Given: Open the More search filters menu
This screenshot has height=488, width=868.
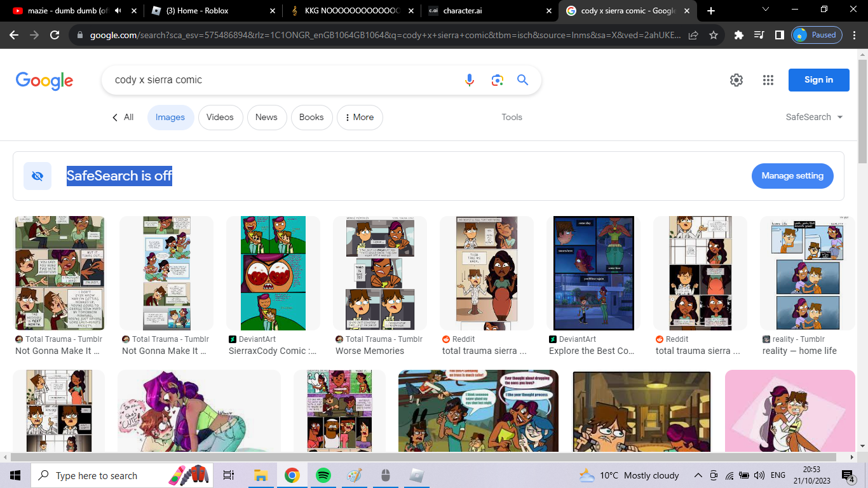Looking at the screenshot, I should pyautogui.click(x=360, y=118).
